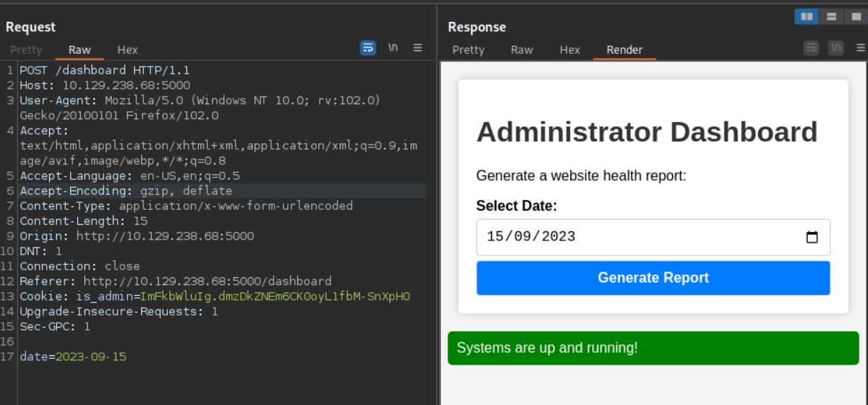Show non-printable characters in the Request panel
The image size is (868, 405).
click(393, 48)
